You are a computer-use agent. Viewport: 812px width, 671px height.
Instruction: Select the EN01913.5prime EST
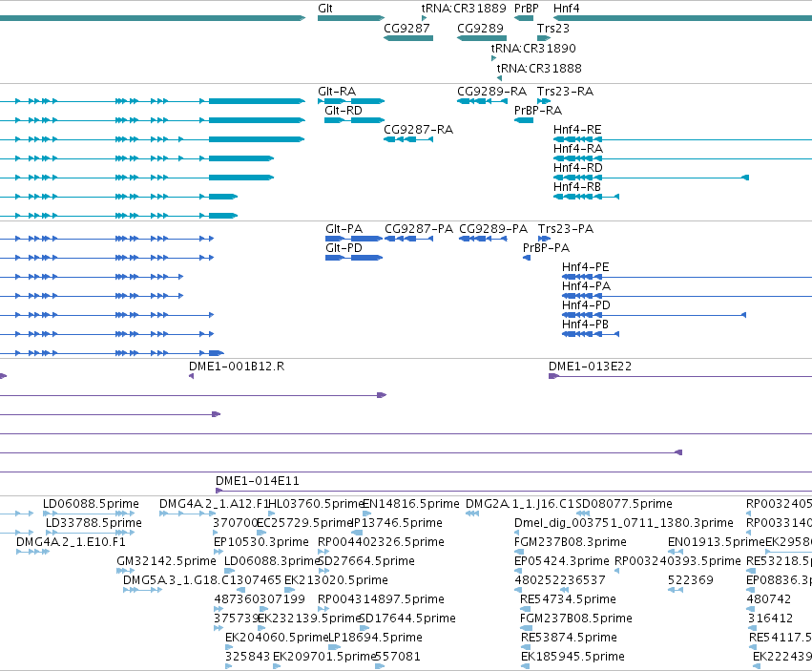pos(676,552)
